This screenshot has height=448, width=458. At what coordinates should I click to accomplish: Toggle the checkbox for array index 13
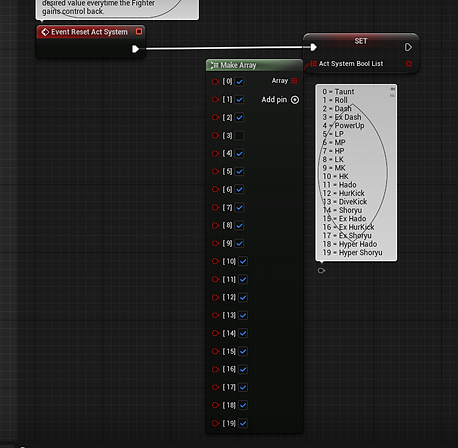243,315
